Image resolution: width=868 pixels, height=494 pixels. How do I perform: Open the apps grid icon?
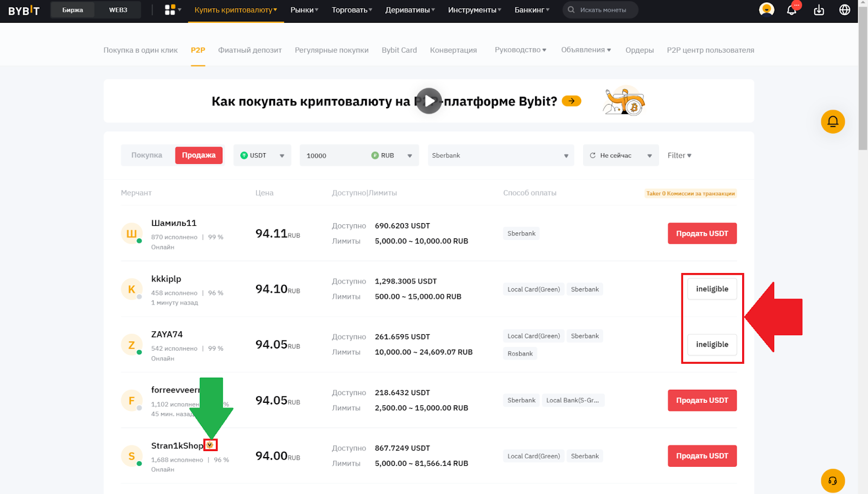tap(170, 10)
